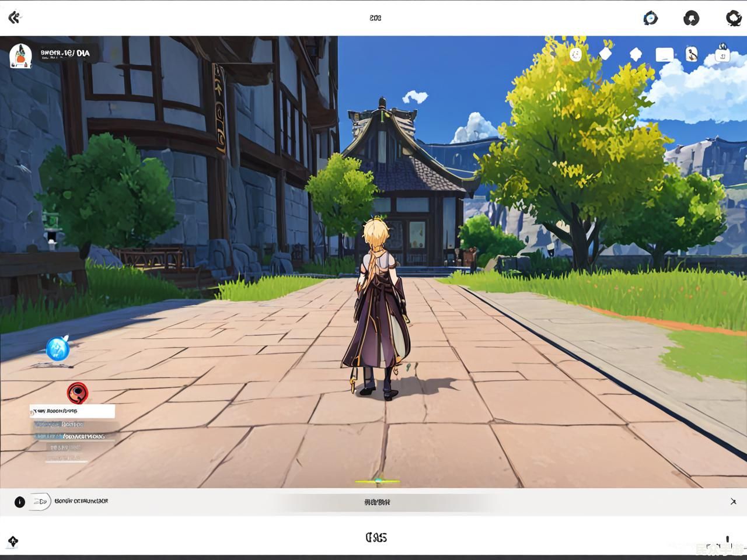Click the round white face icon in game HUD
747x560 pixels.
click(576, 55)
